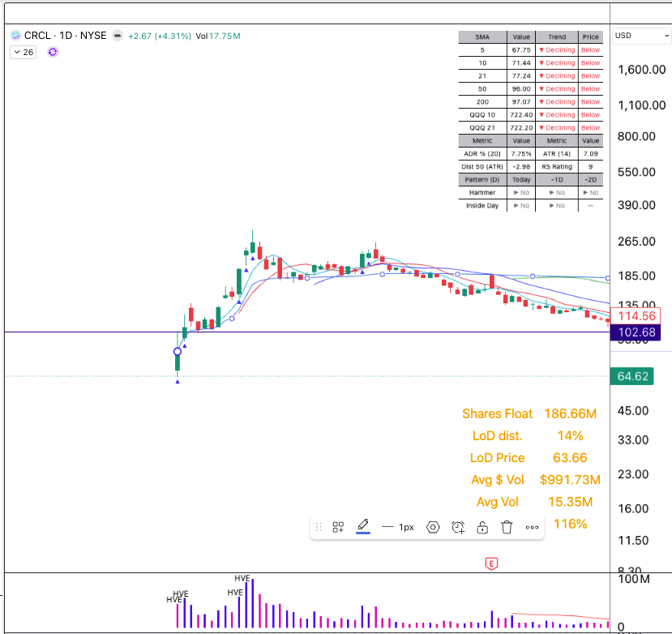Screen dimensions: 672x634
Task: Click Avg $ Vol $991.73M value
Action: [x=570, y=480]
